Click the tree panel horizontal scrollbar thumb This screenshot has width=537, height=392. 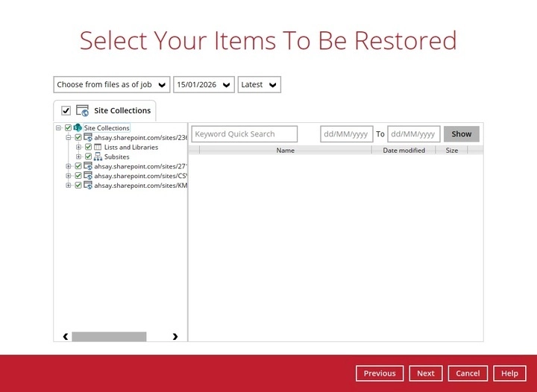[109, 337]
